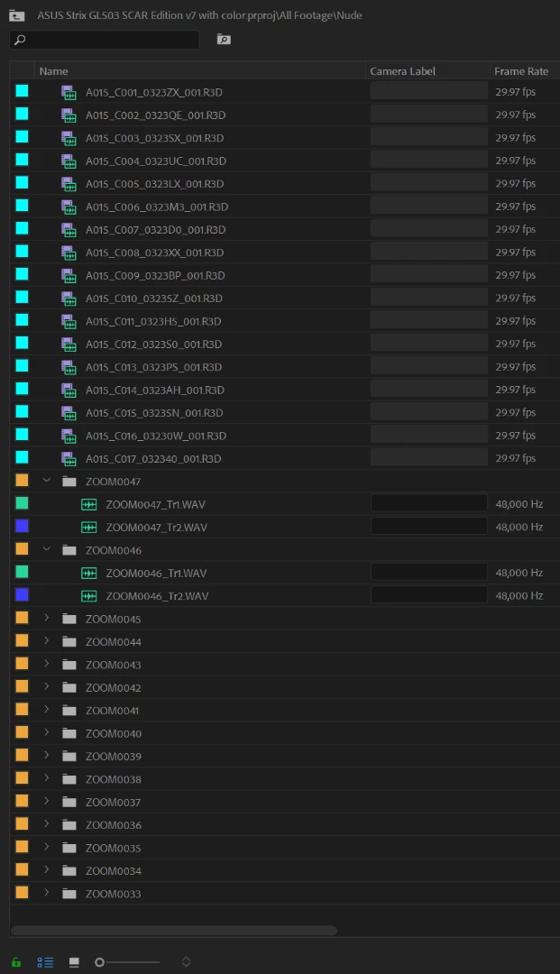Click cyan label of A015_C003_0323SX_001.R3D
This screenshot has height=974, width=560.
(x=22, y=137)
